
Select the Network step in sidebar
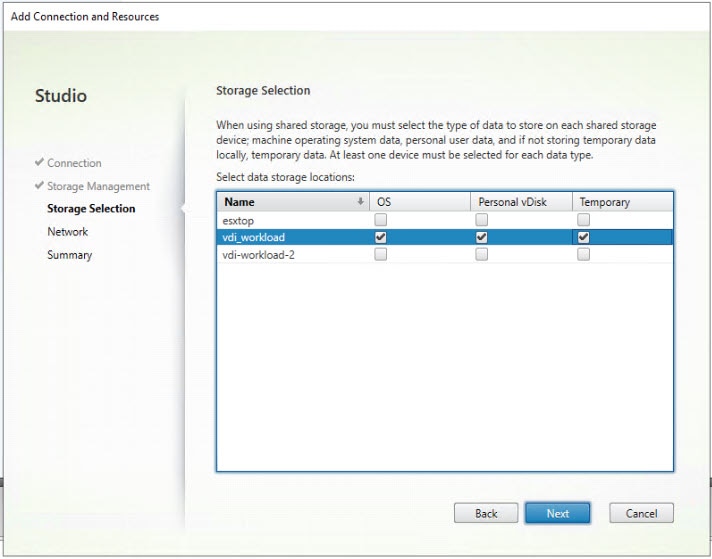(x=68, y=232)
